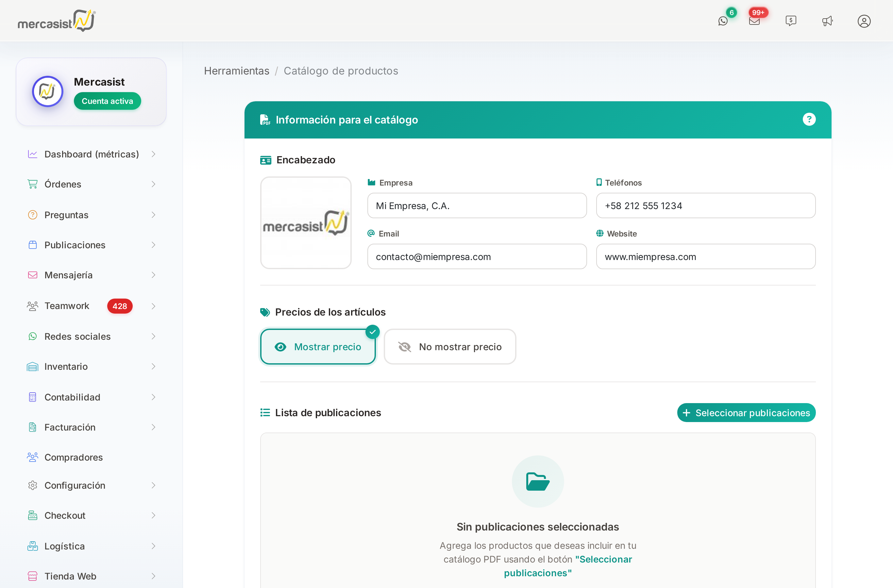Click the Mercasist logo in top bar
Image resolution: width=893 pixels, height=588 pixels.
(57, 21)
